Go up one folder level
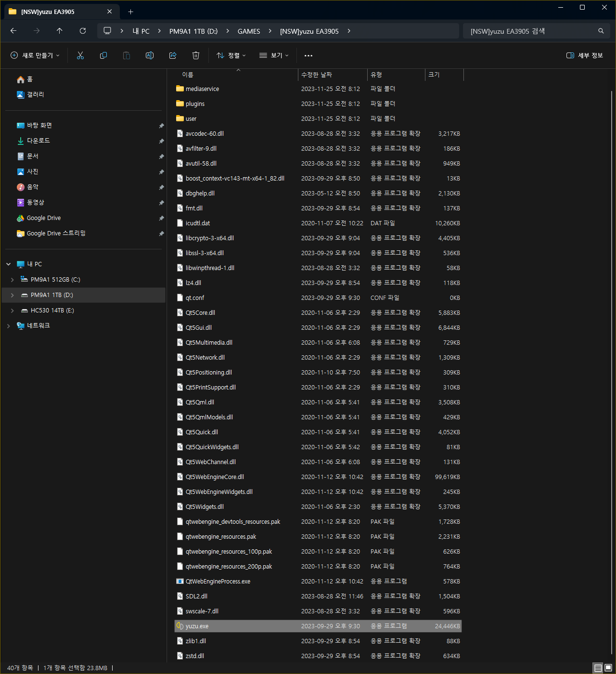 coord(60,31)
